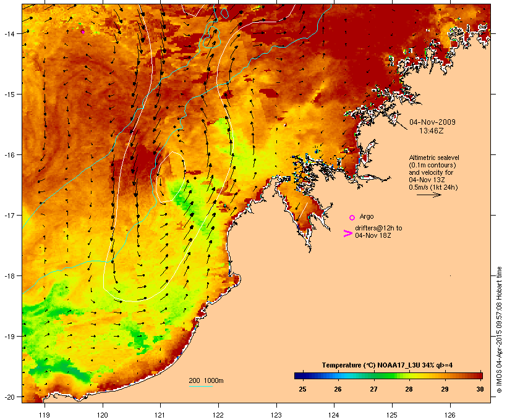Click the 'Altimetric sealevel' text

pos(434,157)
